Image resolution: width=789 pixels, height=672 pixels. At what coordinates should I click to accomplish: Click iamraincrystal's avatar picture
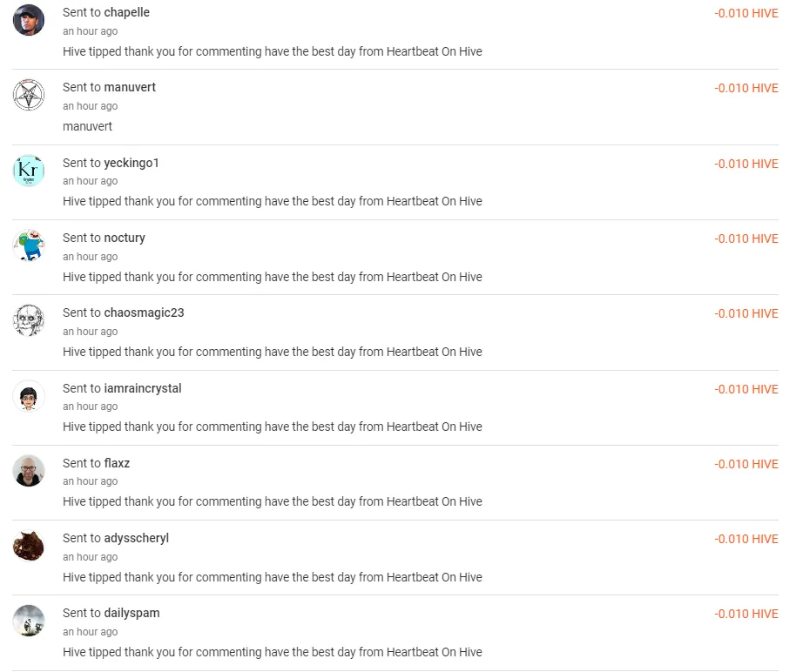(x=29, y=396)
